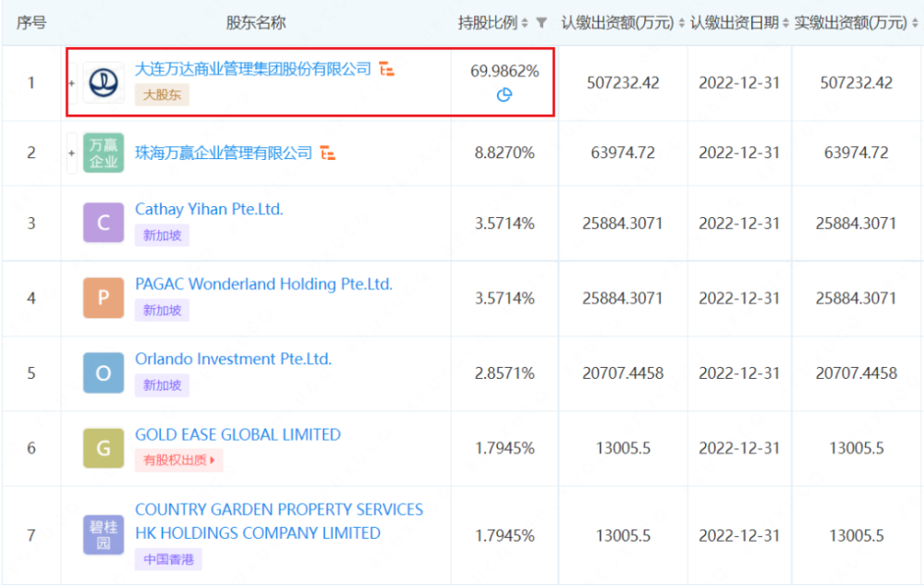
Task: Click paid-in 13005.5 in COUNTRY GARDEN row
Action: pyautogui.click(x=857, y=535)
